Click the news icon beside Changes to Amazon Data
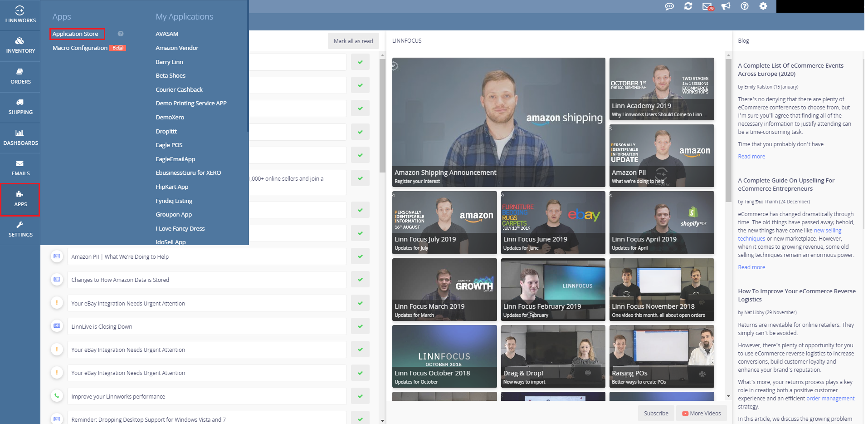This screenshot has width=868, height=424. [x=57, y=279]
